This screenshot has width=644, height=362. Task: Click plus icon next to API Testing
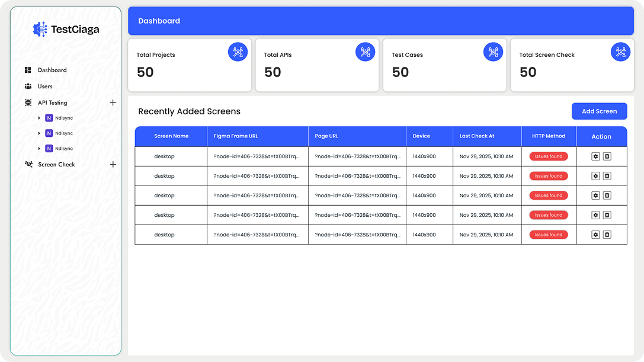pyautogui.click(x=113, y=102)
